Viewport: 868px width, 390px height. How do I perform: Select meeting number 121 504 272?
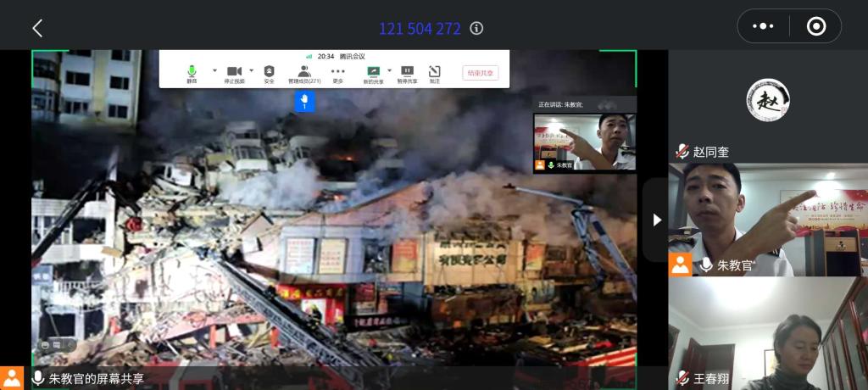(x=420, y=29)
